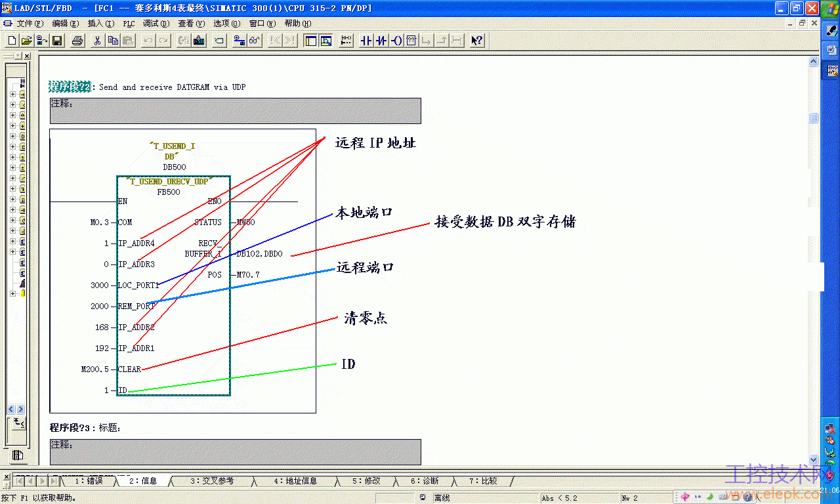Insert a normally closed contact
This screenshot has height=504, width=840.
381,41
